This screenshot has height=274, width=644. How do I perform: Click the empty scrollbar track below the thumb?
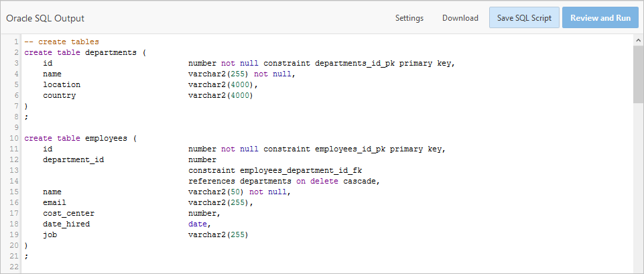(637, 188)
